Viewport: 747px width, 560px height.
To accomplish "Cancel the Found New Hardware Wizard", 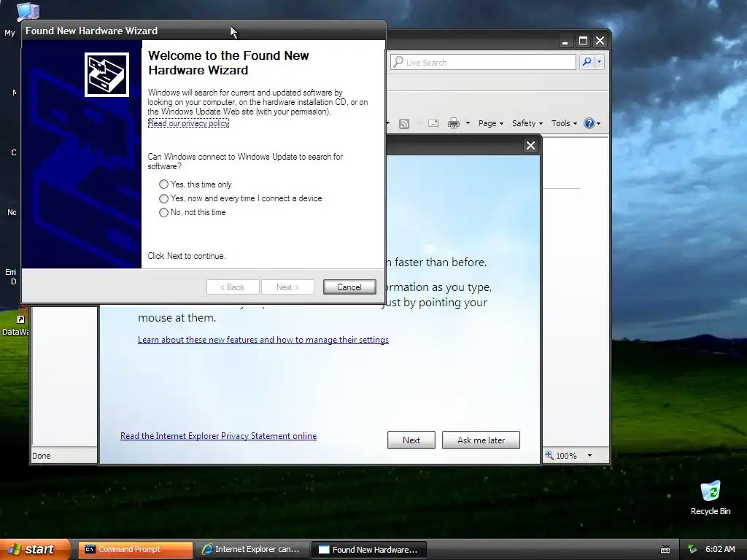I will click(349, 287).
